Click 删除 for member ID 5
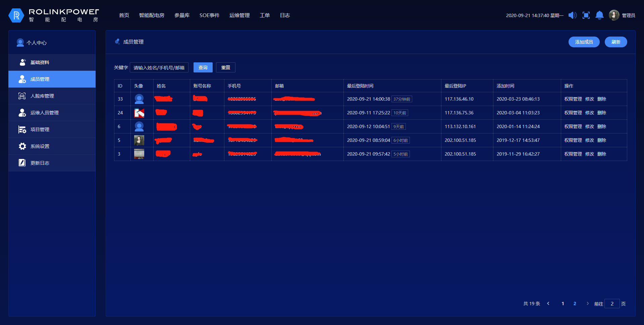 [602, 140]
